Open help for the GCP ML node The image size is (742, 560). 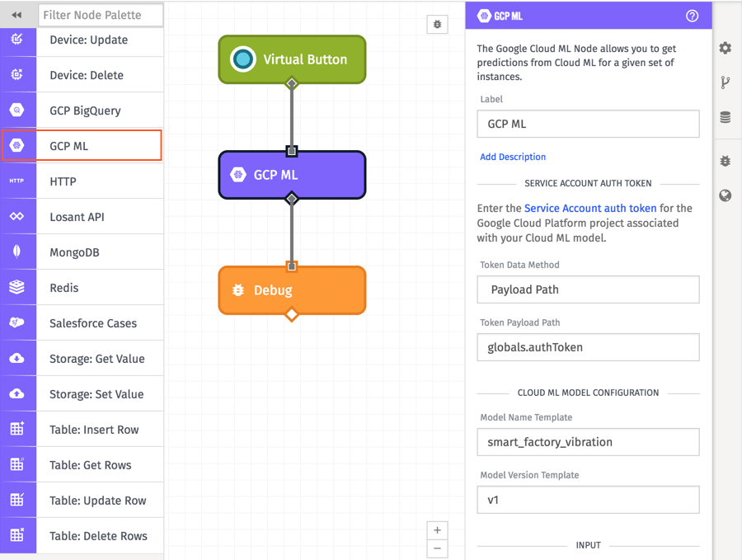(x=692, y=16)
